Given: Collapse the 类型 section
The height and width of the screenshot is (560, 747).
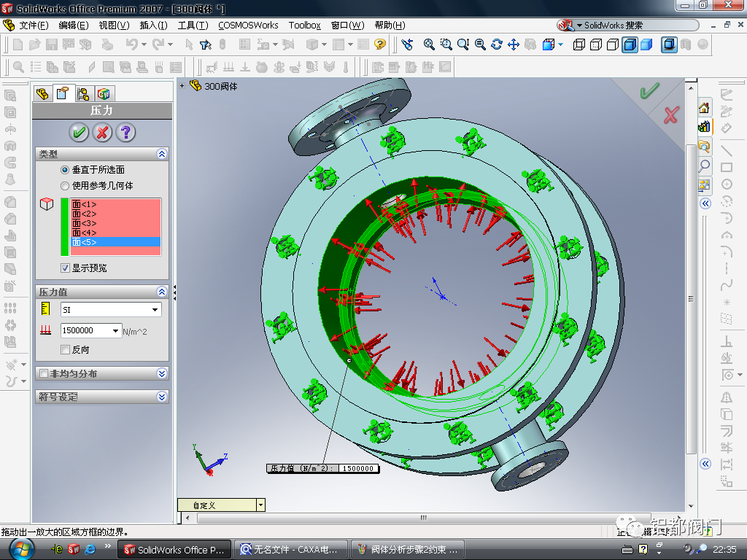Looking at the screenshot, I should point(162,155).
